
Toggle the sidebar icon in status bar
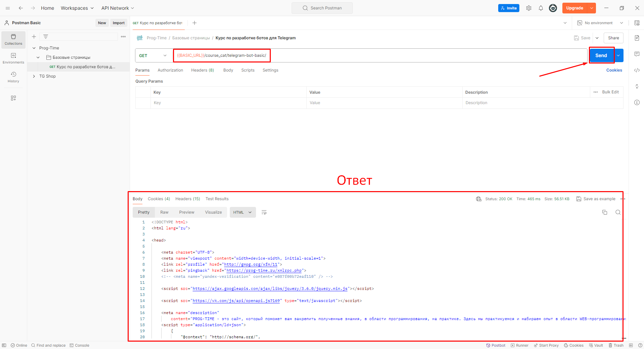click(4, 345)
